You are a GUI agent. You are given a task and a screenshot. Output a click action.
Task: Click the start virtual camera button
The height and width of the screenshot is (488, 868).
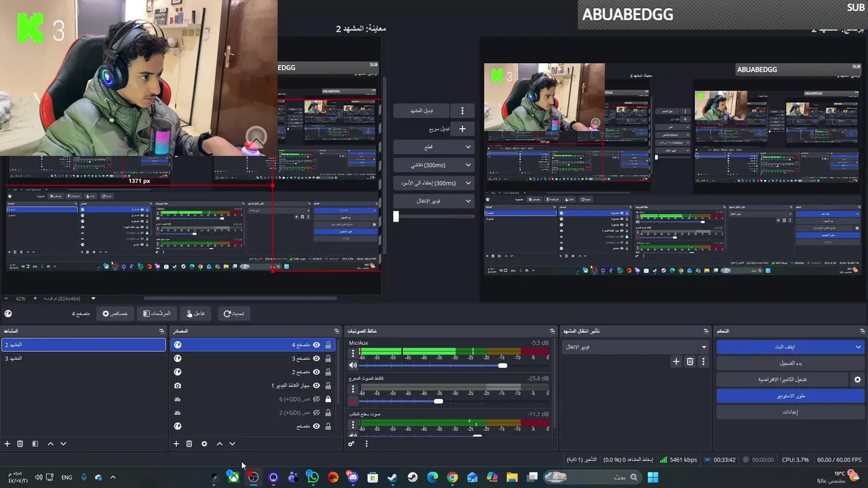pos(783,380)
